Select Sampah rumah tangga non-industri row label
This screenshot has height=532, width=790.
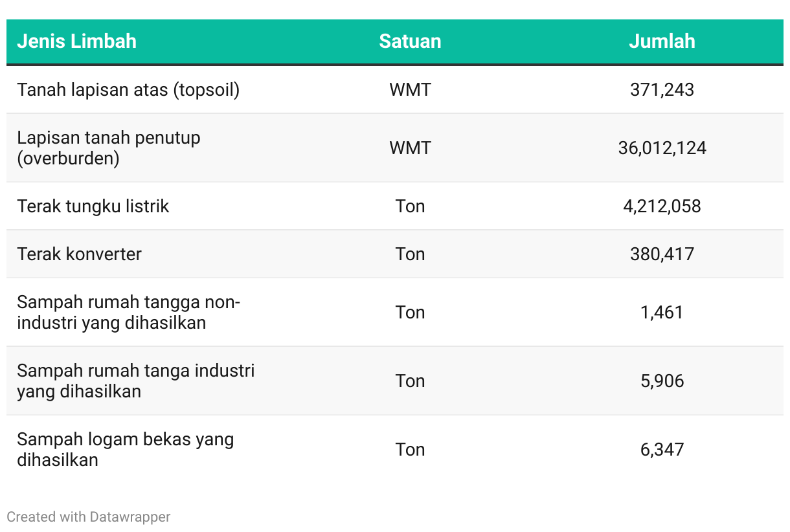point(128,312)
